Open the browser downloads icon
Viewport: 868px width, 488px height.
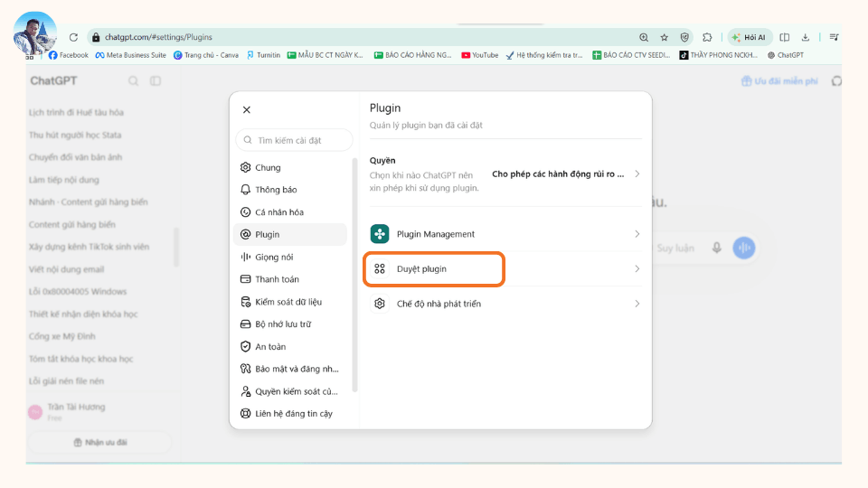coord(806,37)
